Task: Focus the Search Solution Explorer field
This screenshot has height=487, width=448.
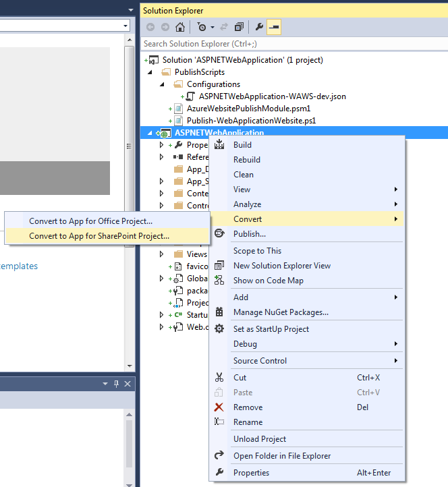Action: (294, 44)
